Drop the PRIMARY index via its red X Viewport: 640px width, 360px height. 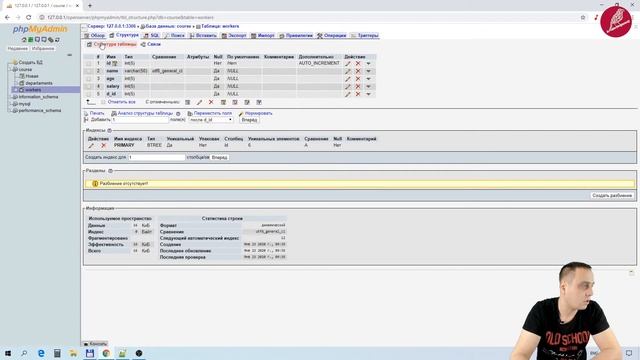pyautogui.click(x=104, y=145)
